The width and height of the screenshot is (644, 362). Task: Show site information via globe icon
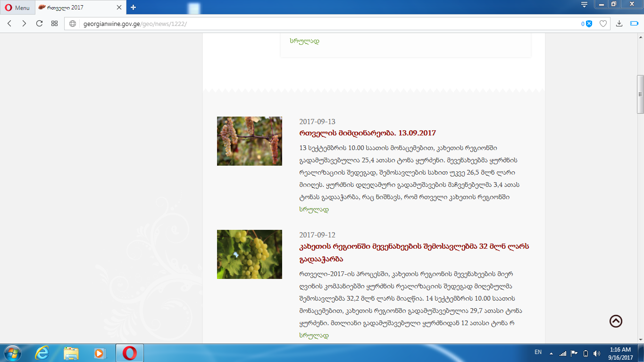[73, 24]
